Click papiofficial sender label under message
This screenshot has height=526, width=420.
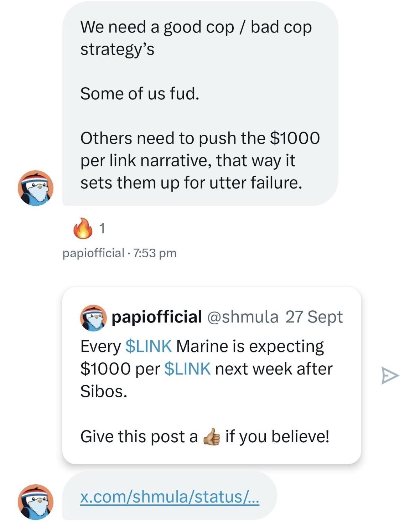[x=93, y=253]
